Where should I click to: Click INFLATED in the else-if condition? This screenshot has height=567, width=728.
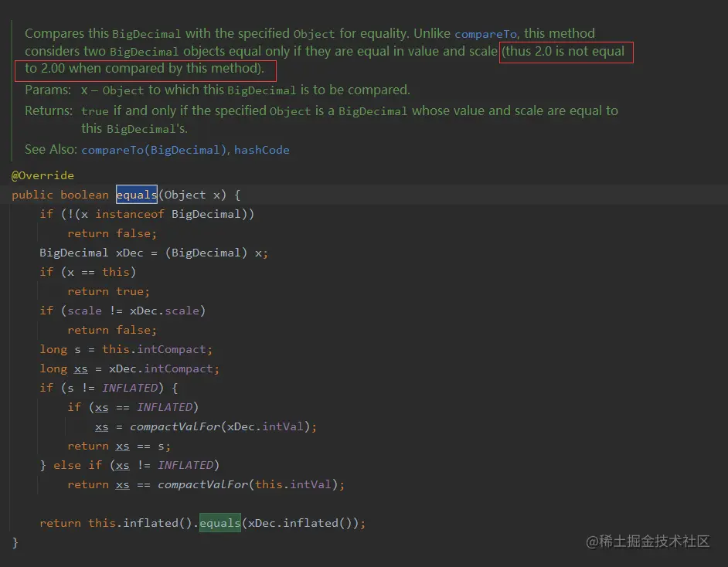[185, 465]
